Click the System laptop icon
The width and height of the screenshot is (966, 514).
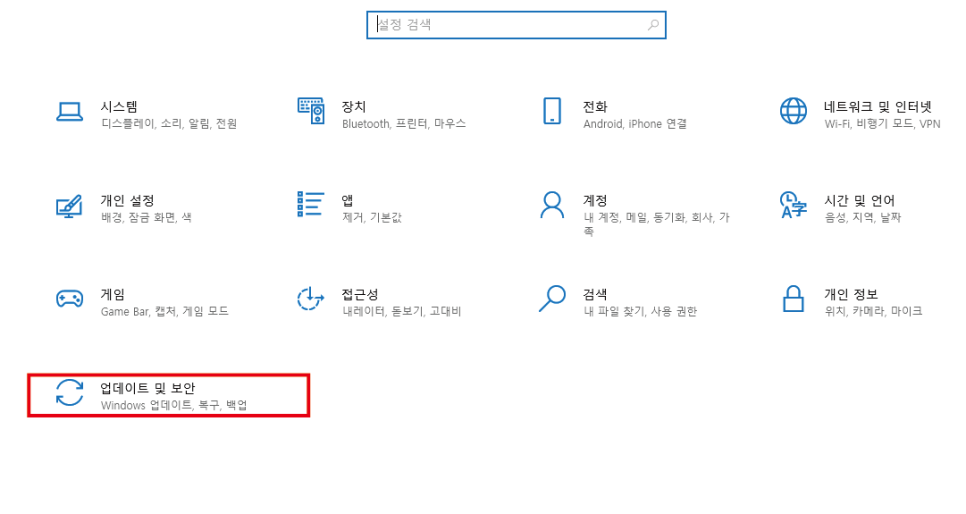click(70, 112)
